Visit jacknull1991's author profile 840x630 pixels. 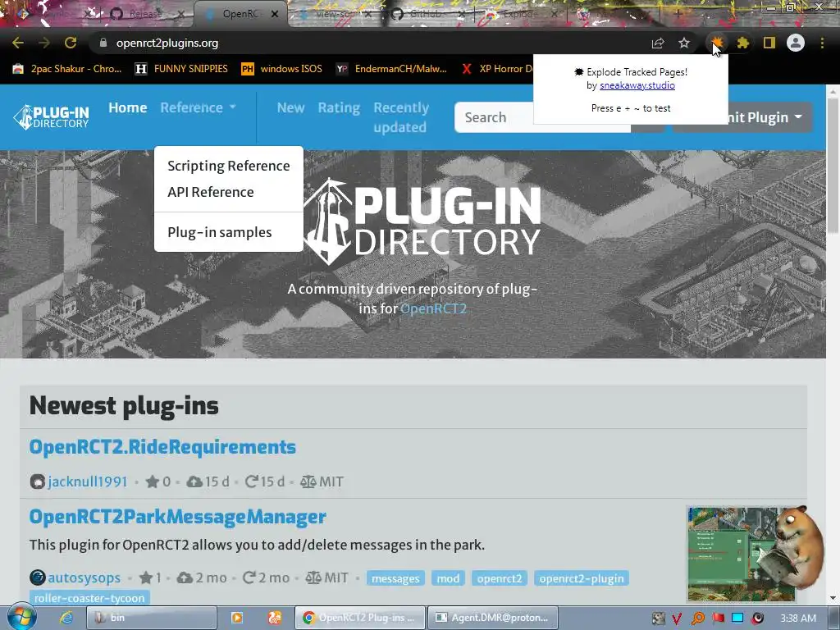[x=87, y=482]
